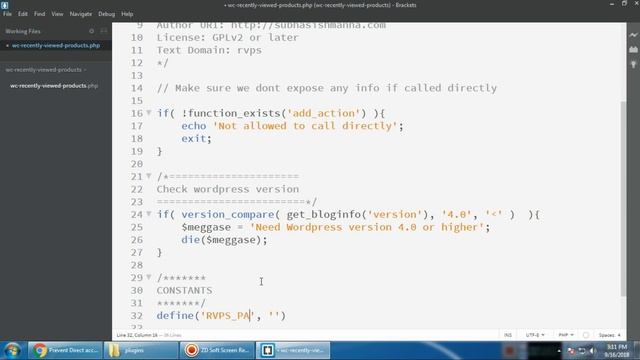Image resolution: width=640 pixels, height=360 pixels.
Task: Click the CONSTANTS comment text
Action: pyautogui.click(x=184, y=290)
